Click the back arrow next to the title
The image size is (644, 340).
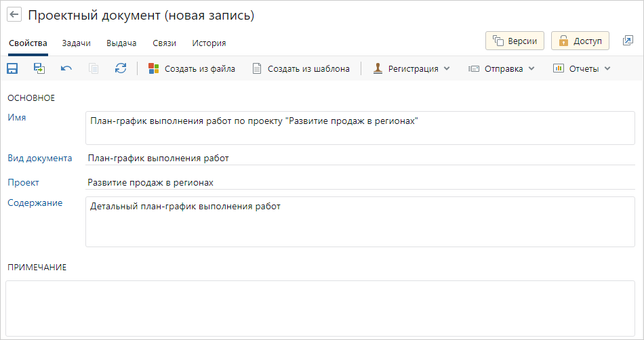(14, 15)
